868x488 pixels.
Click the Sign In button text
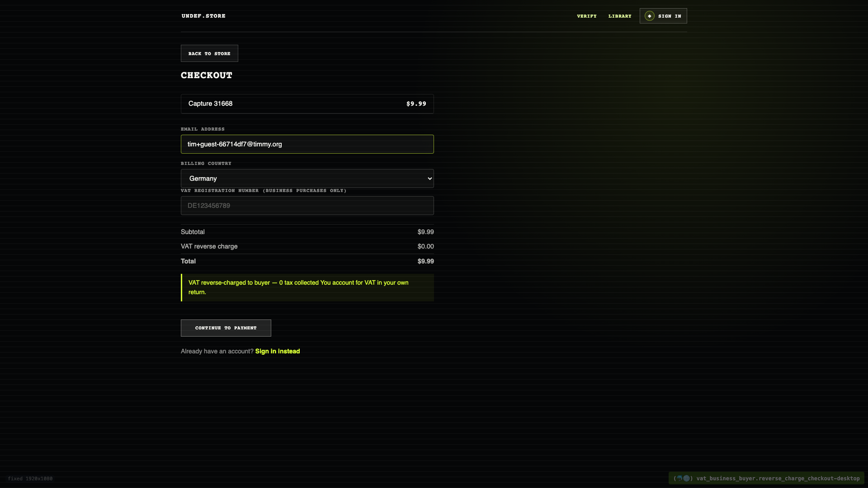click(670, 16)
